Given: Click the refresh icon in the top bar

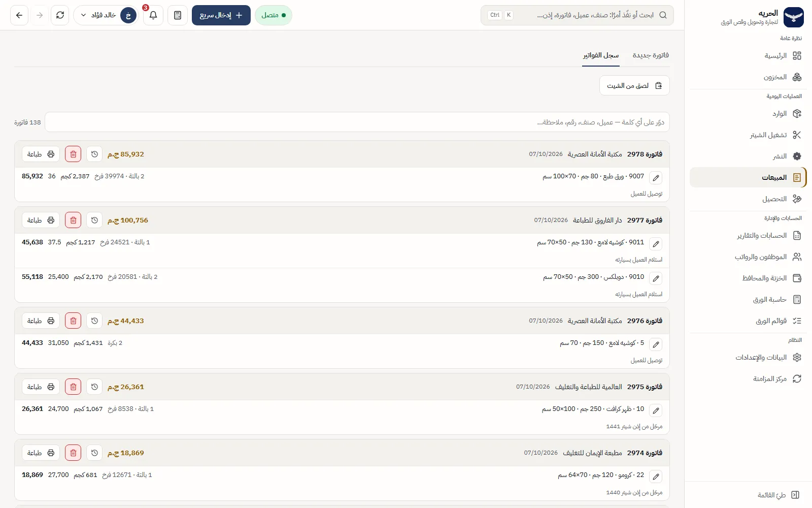Looking at the screenshot, I should [x=60, y=15].
